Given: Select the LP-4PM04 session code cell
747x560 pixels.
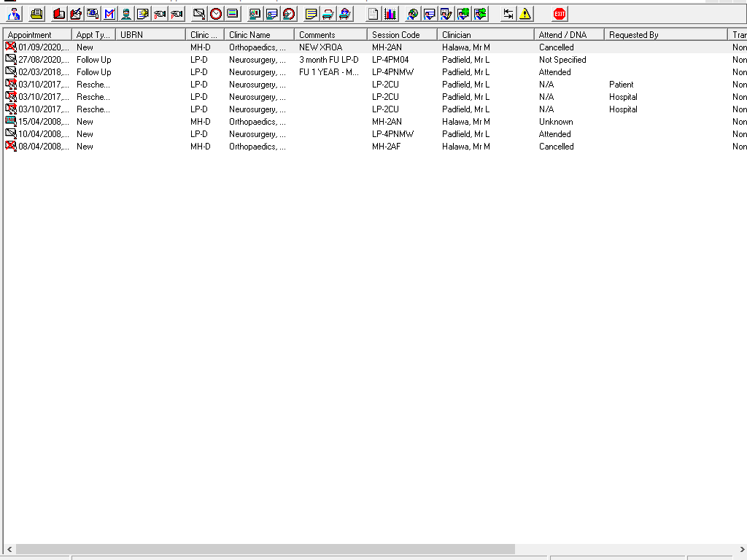Looking at the screenshot, I should (x=390, y=60).
